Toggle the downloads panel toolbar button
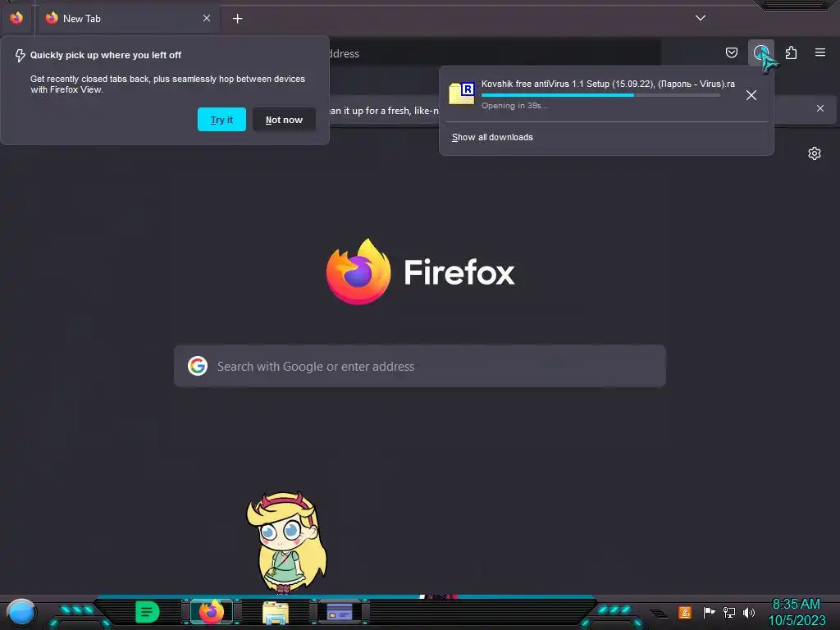Viewport: 840px width, 630px height. point(760,52)
